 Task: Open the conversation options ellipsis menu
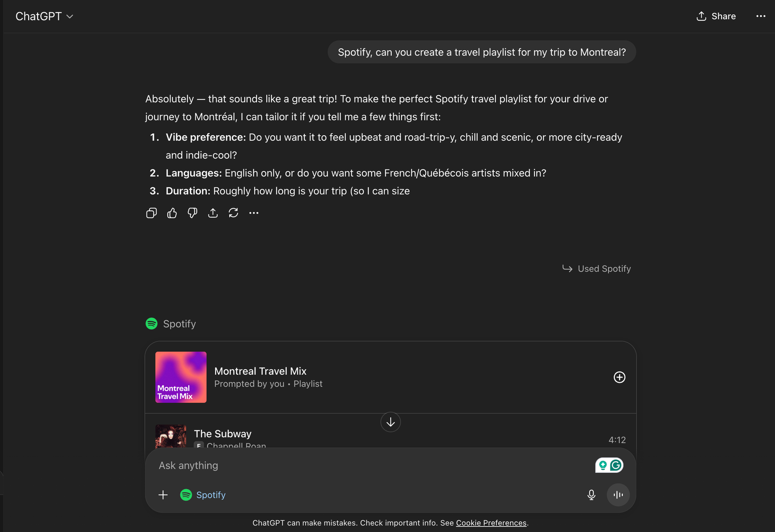tap(760, 16)
